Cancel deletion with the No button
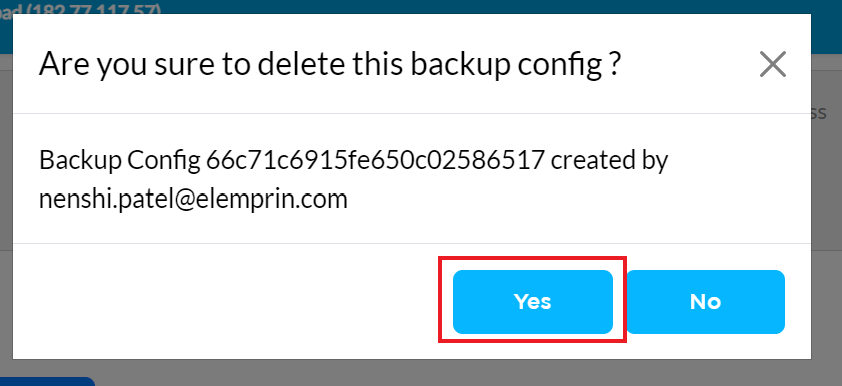 [x=706, y=302]
